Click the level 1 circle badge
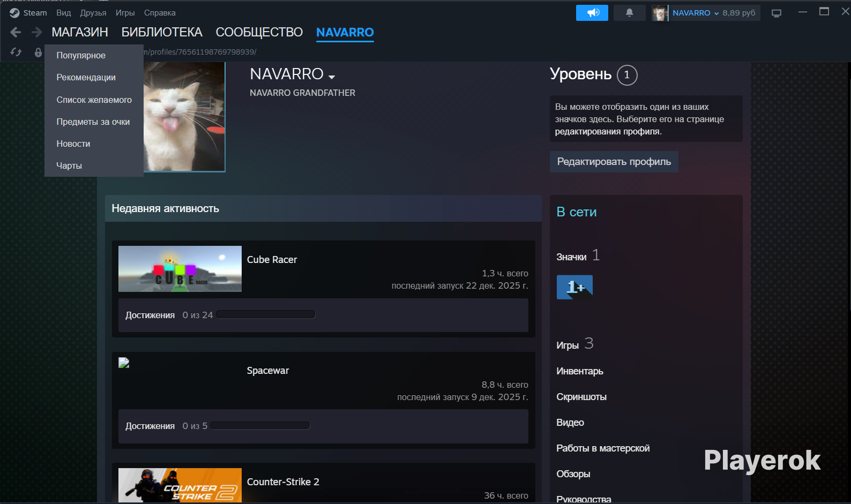Viewport: 851px width, 504px height. click(x=627, y=75)
